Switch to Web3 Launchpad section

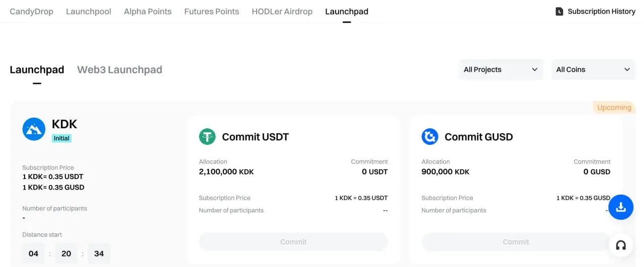[119, 70]
